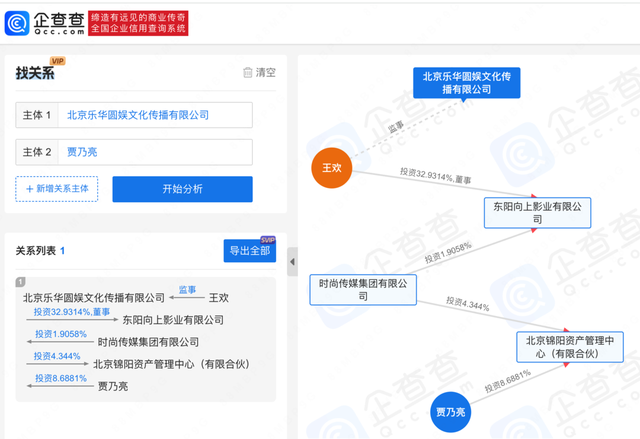The height and width of the screenshot is (439, 640).
Task: Click 王欢 in relation list
Action: point(219,298)
